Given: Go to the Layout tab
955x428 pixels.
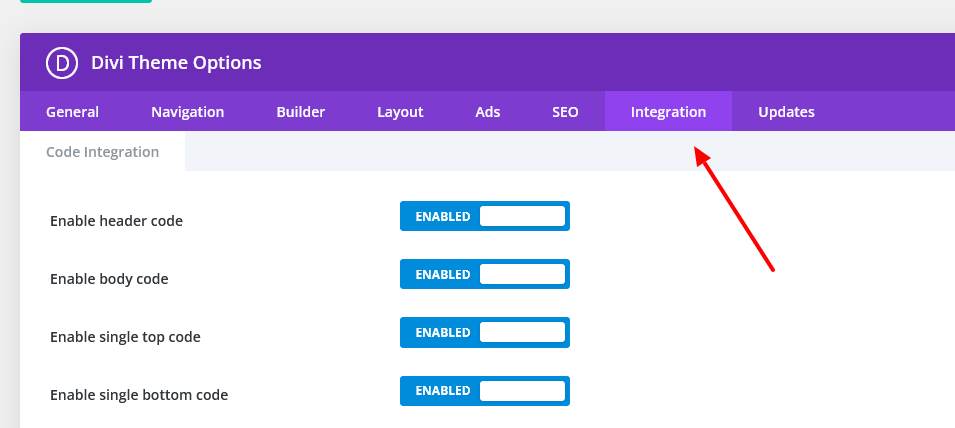Looking at the screenshot, I should pos(400,112).
